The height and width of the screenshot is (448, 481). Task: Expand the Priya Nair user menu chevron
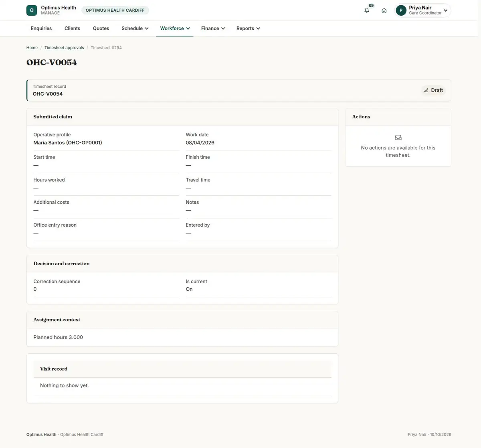(445, 10)
